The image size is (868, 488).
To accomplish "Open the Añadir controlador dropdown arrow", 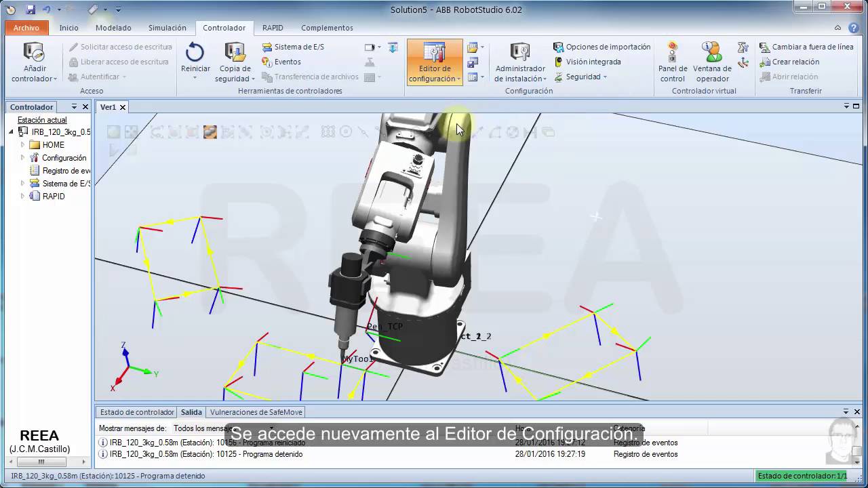I will click(55, 79).
